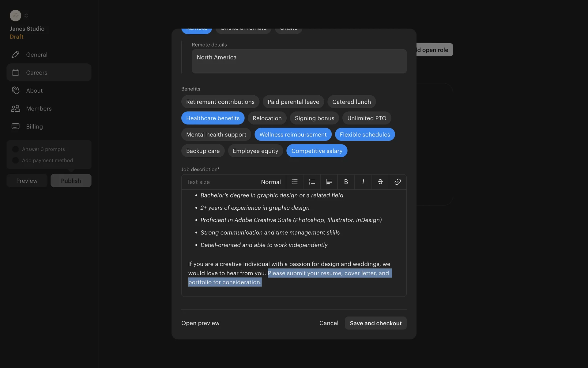Turn off Competitive salary benefit
Viewport: 588px width, 368px height.
click(x=317, y=151)
